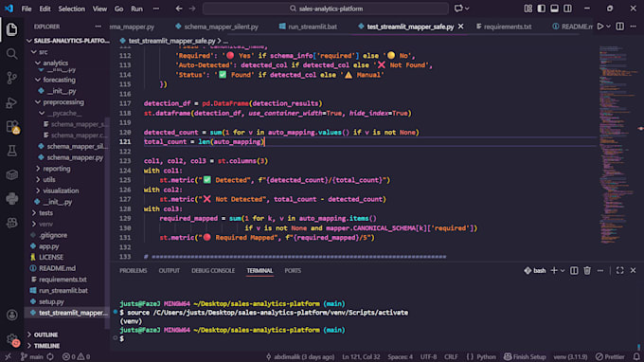Viewport: 644px width, 362px height.
Task: Change the UTF-8 file encoding
Action: point(428,356)
